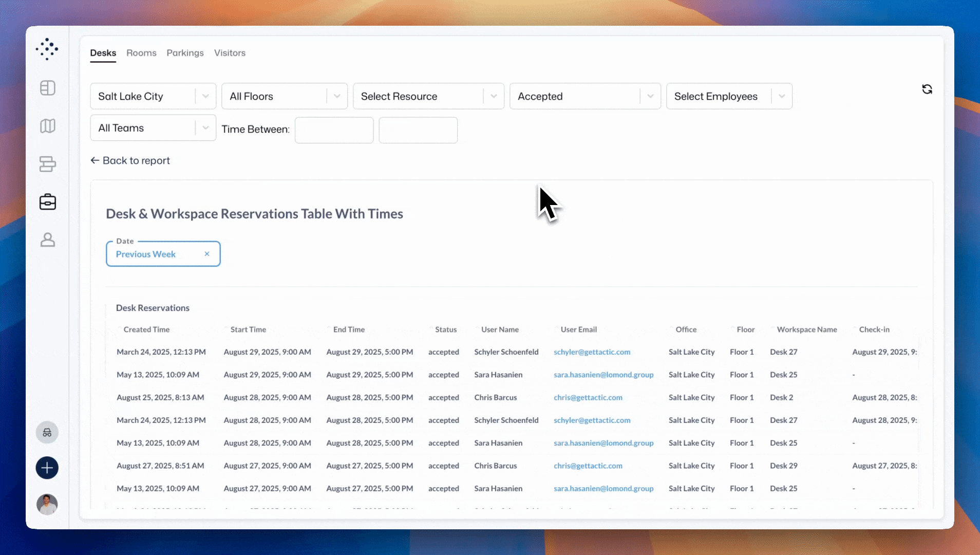980x555 pixels.
Task: Click the Tactic dotted logo icon
Action: (x=47, y=49)
